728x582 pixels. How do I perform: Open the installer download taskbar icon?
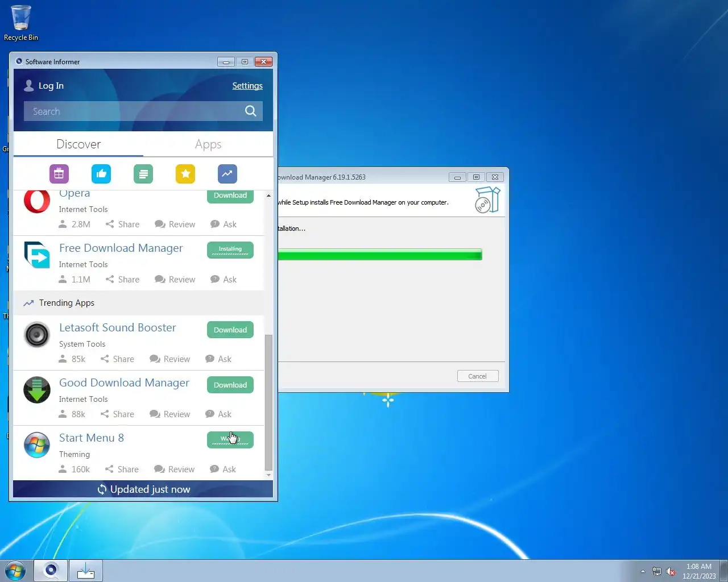point(86,571)
